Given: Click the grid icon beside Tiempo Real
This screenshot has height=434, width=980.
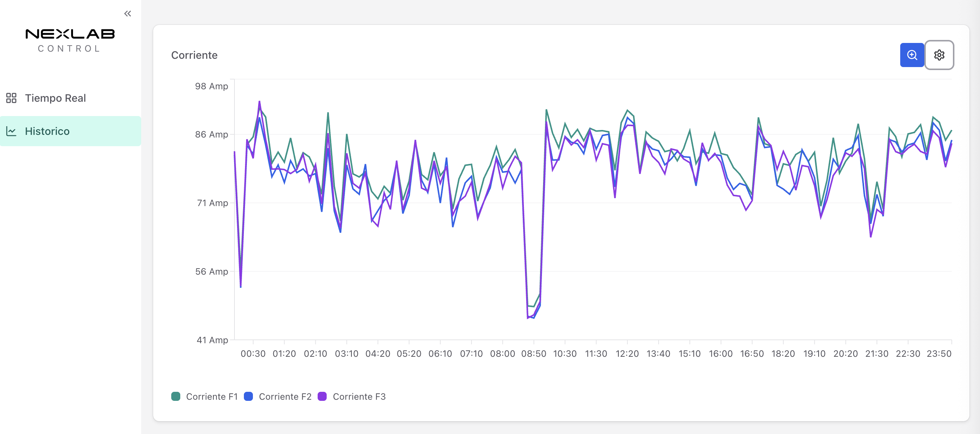Looking at the screenshot, I should click(x=11, y=98).
